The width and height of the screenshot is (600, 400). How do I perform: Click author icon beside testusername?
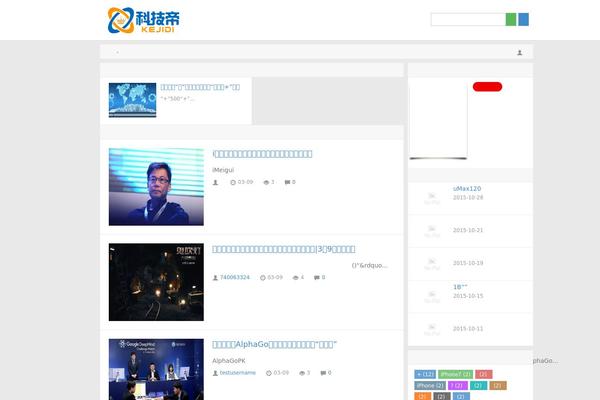pyautogui.click(x=215, y=373)
